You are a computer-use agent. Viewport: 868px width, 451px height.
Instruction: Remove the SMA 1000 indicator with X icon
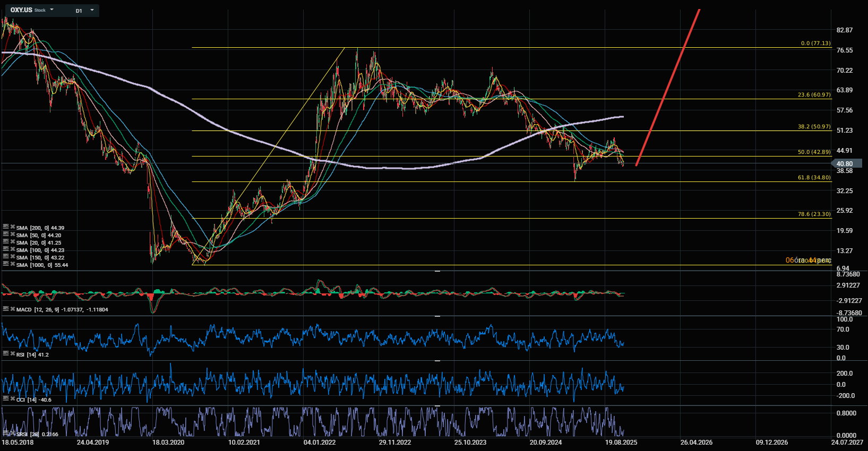12,264
